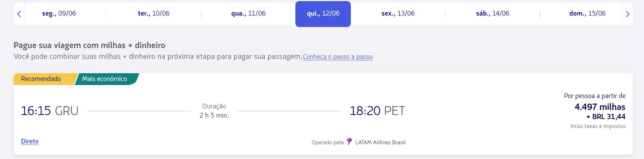
Task: Click the + BRL 31,44 fee amount
Action: coord(606,117)
